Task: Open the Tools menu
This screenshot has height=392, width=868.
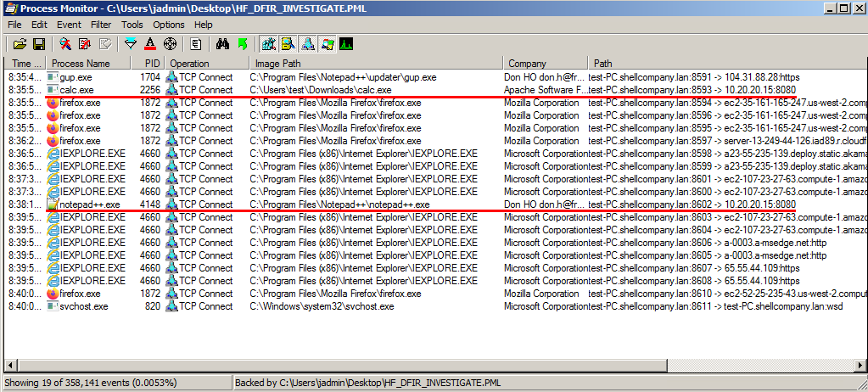Action: point(132,25)
